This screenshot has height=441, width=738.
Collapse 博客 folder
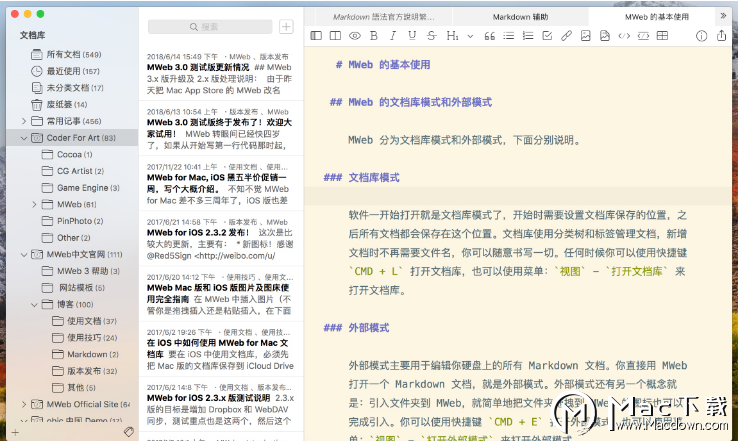34,305
